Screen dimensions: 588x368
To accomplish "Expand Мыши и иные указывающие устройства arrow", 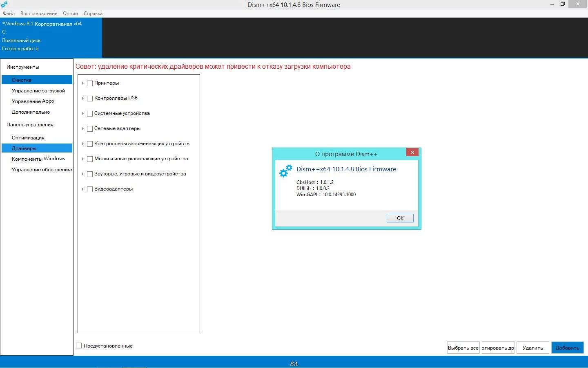I will pyautogui.click(x=82, y=159).
